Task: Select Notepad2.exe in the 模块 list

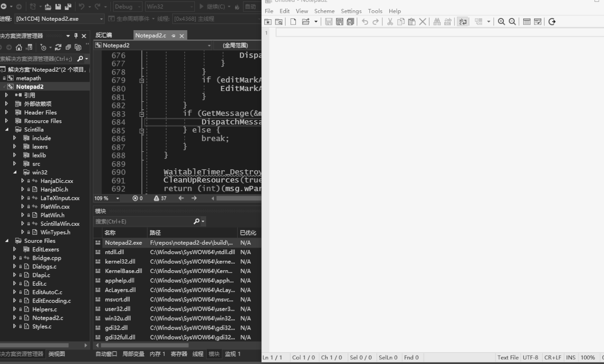Action: pyautogui.click(x=123, y=242)
